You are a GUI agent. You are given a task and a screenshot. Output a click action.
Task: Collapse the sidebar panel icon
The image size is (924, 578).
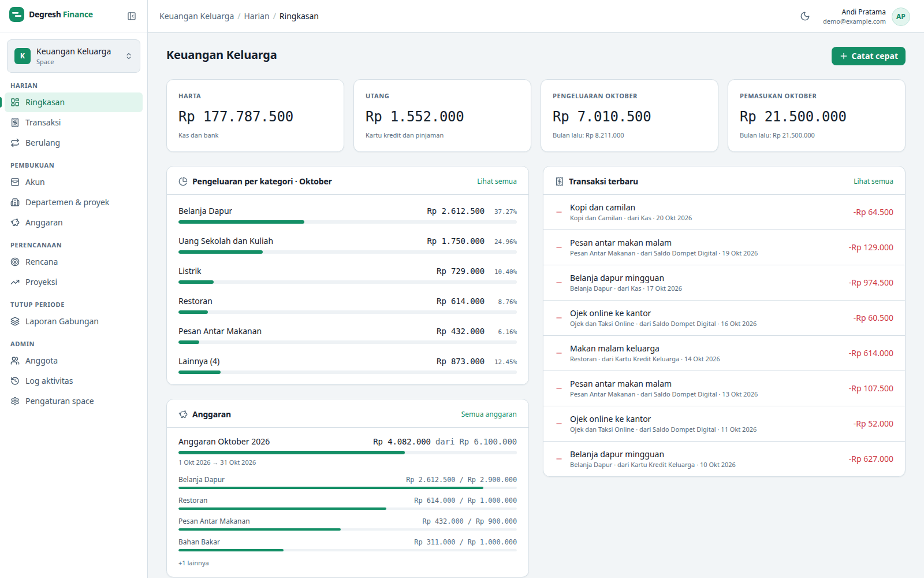pyautogui.click(x=132, y=16)
